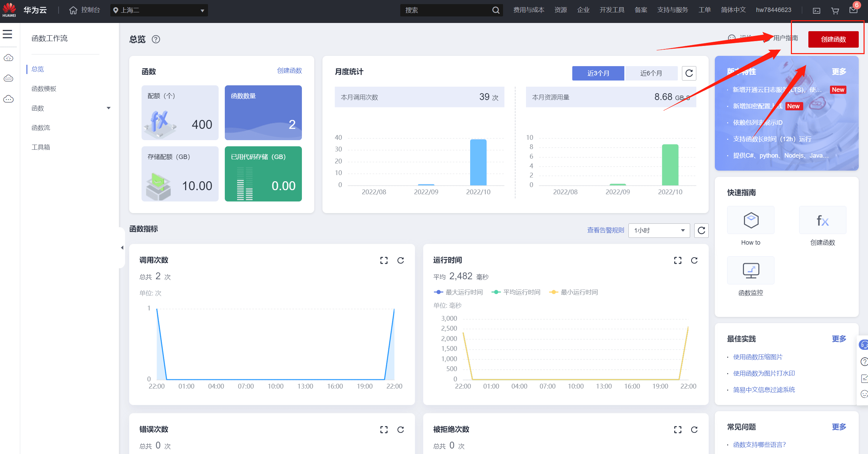Viewport: 868px width, 454px height.
Task: Click the help icon beside 总览
Action: 156,39
